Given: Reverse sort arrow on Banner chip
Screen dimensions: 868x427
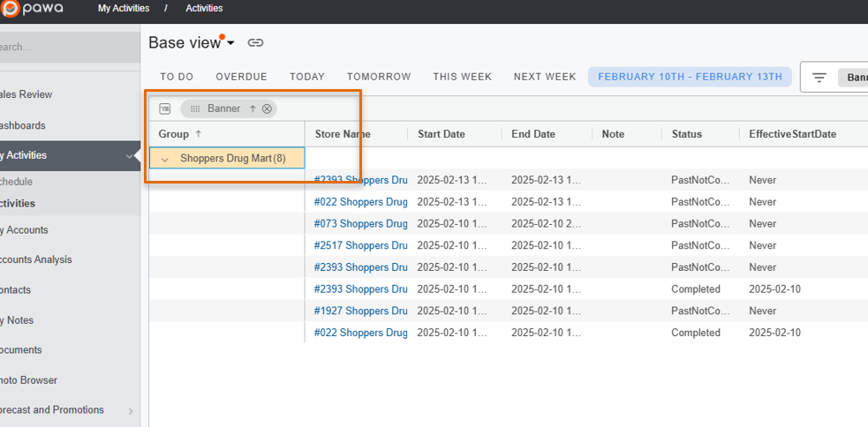Looking at the screenshot, I should coord(253,109).
